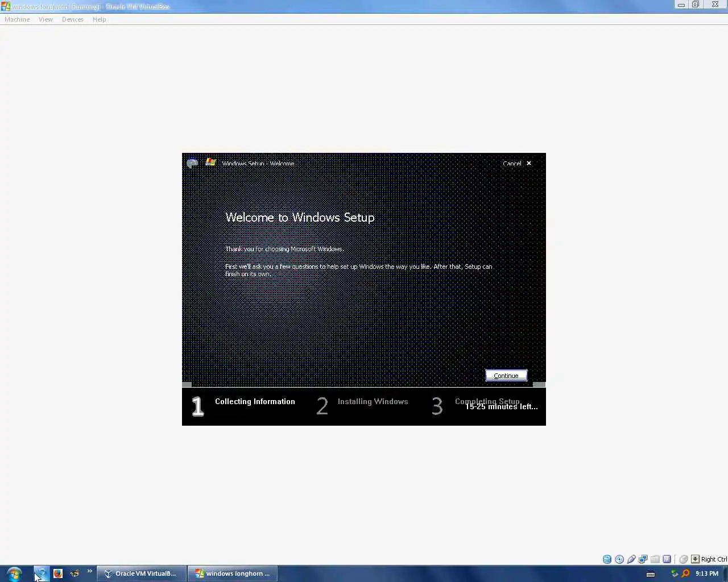The height and width of the screenshot is (582, 728).
Task: Open the Windows Start orb
Action: (x=14, y=573)
